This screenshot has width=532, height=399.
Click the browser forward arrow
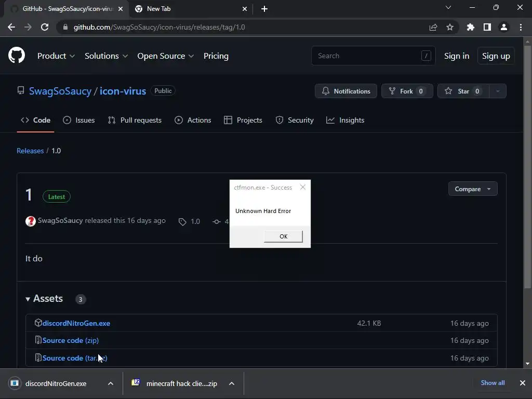28,27
